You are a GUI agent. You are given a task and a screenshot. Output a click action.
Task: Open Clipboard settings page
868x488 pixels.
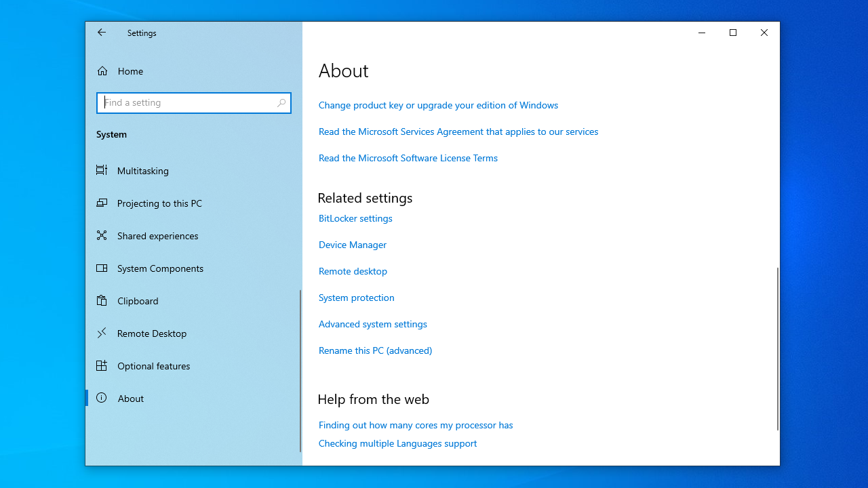click(x=193, y=301)
